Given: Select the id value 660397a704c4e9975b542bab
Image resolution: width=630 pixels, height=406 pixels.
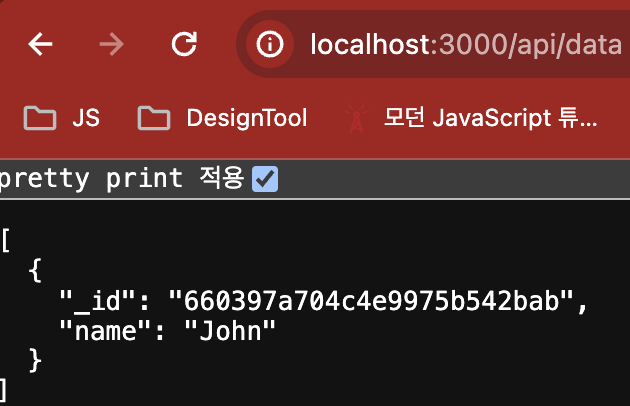Looking at the screenshot, I should click(x=371, y=301).
